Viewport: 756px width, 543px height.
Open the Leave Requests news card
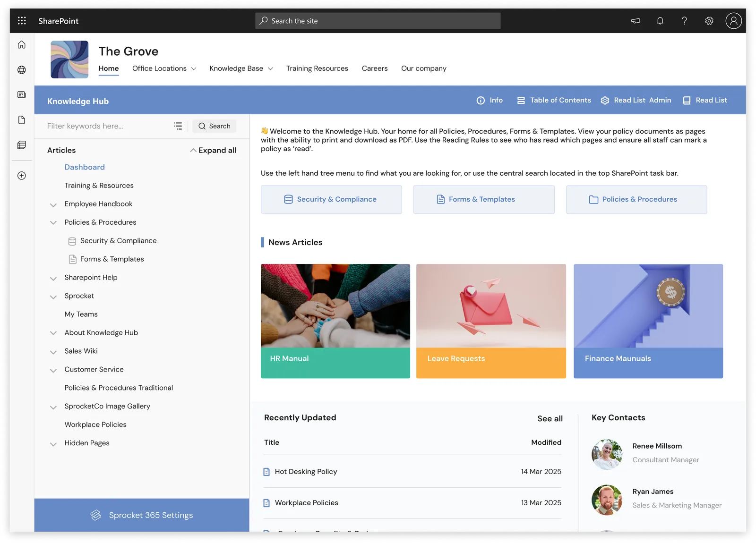(491, 321)
